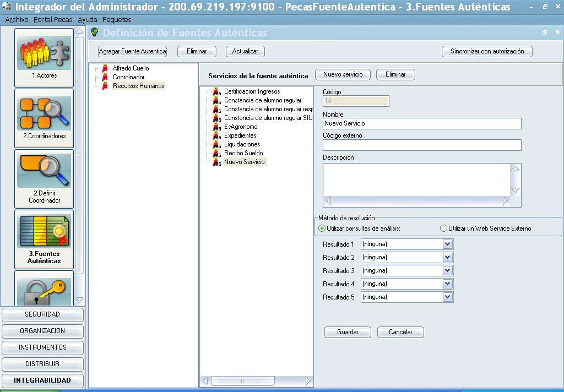Click the 2.Definir Coordinador magnifier icon
This screenshot has width=564, height=392.
44,171
